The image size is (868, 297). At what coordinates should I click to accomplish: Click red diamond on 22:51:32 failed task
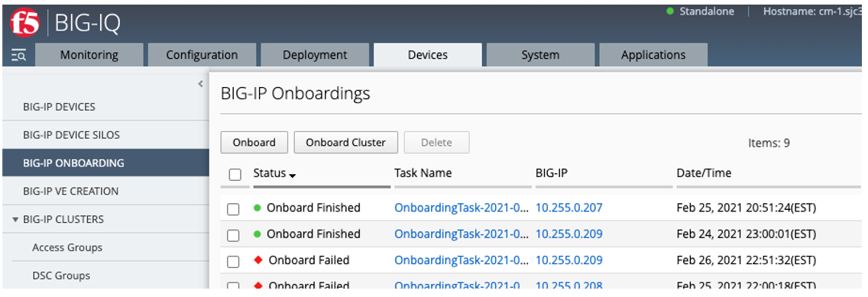[257, 260]
